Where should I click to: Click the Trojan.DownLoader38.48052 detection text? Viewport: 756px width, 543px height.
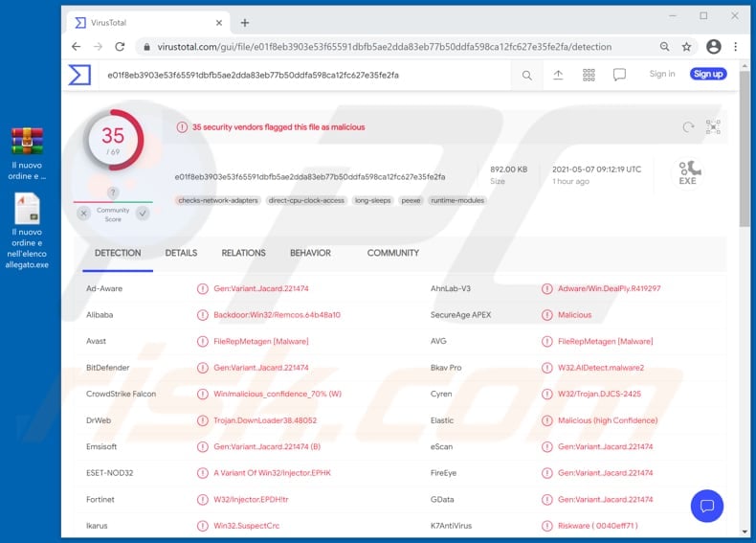pyautogui.click(x=265, y=420)
